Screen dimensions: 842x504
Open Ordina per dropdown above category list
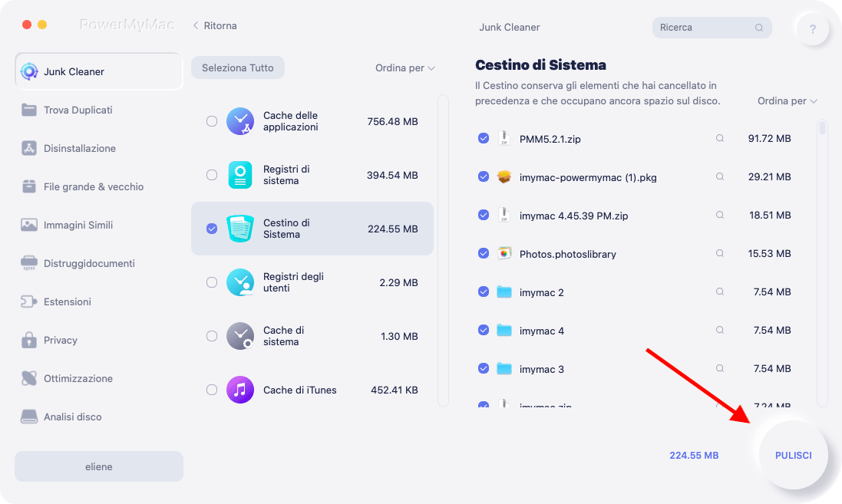405,68
